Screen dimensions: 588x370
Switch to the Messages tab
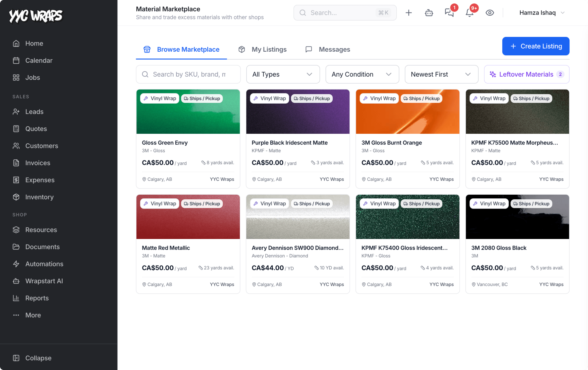coord(327,50)
